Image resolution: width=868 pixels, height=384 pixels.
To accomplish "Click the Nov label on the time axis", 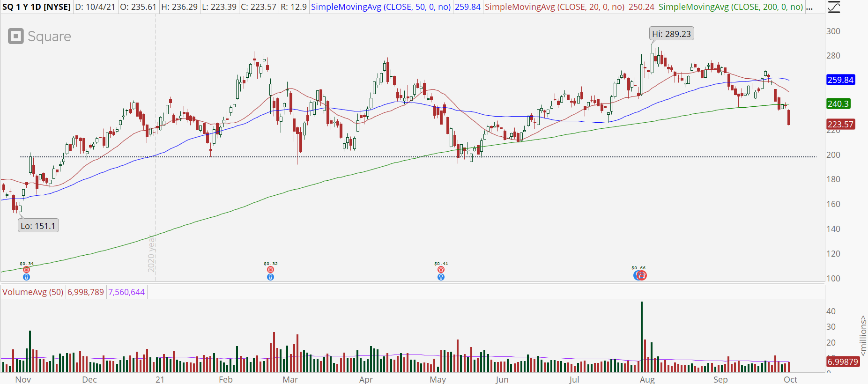I will tap(23, 379).
